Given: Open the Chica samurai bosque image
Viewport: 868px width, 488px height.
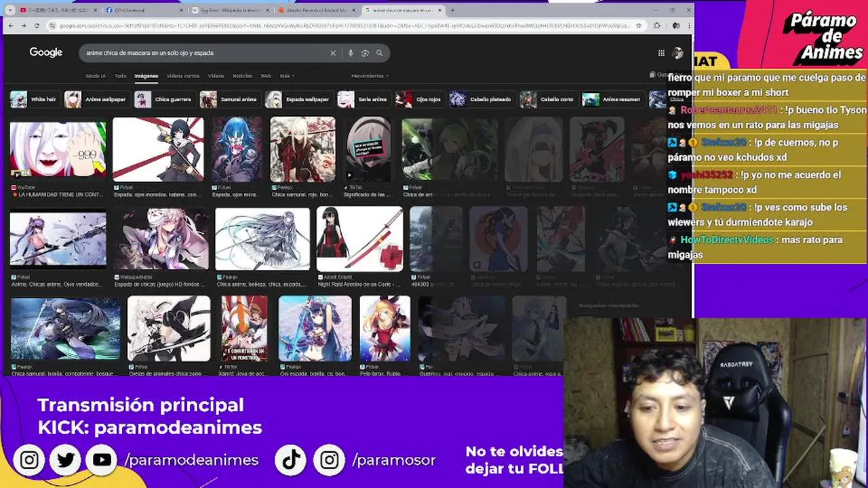Looking at the screenshot, I should tap(65, 329).
